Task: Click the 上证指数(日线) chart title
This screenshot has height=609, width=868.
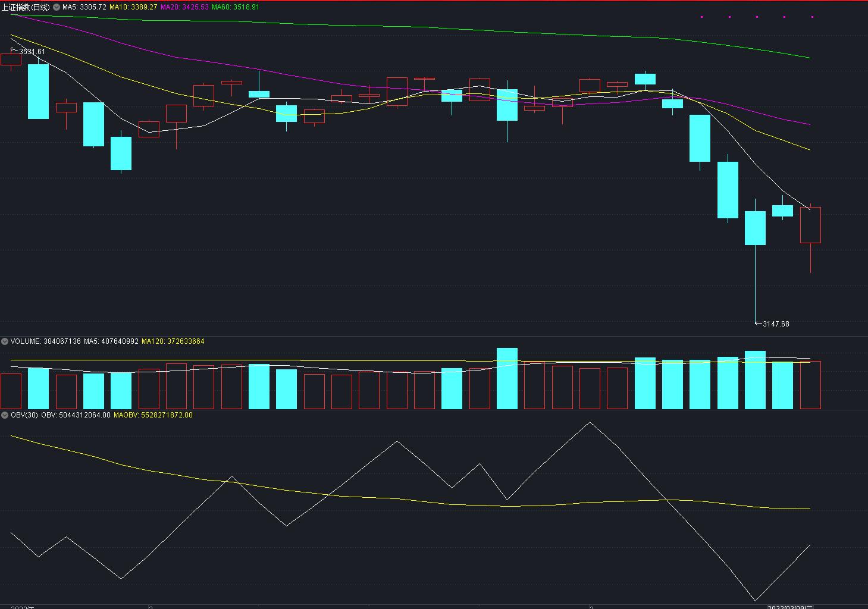Action: [x=26, y=7]
